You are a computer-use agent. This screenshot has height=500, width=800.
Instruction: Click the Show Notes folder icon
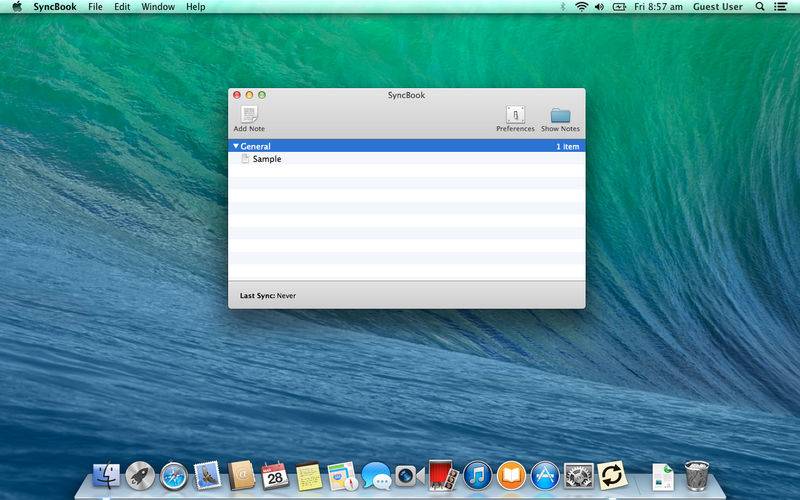(560, 114)
